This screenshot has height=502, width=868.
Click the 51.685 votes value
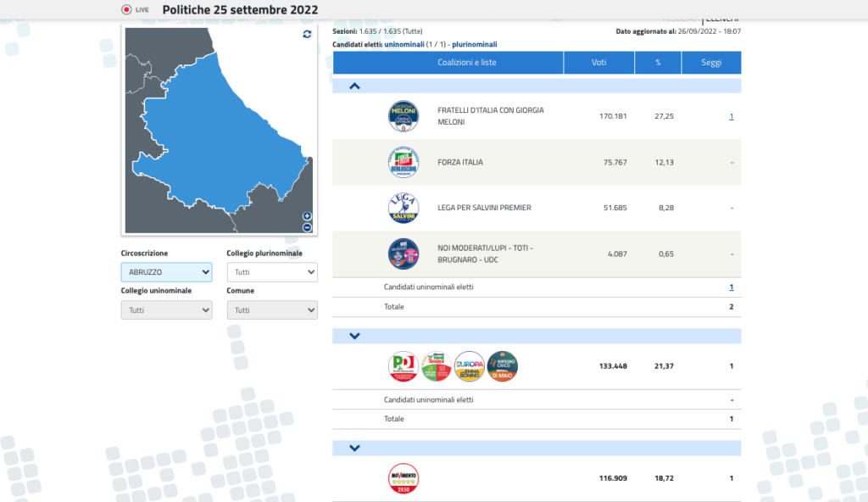(615, 208)
